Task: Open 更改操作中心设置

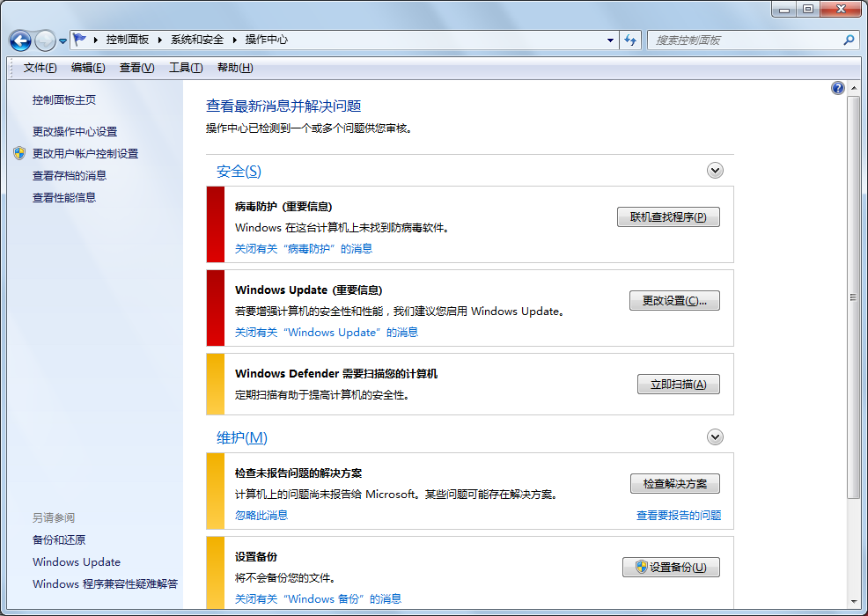Action: click(75, 131)
